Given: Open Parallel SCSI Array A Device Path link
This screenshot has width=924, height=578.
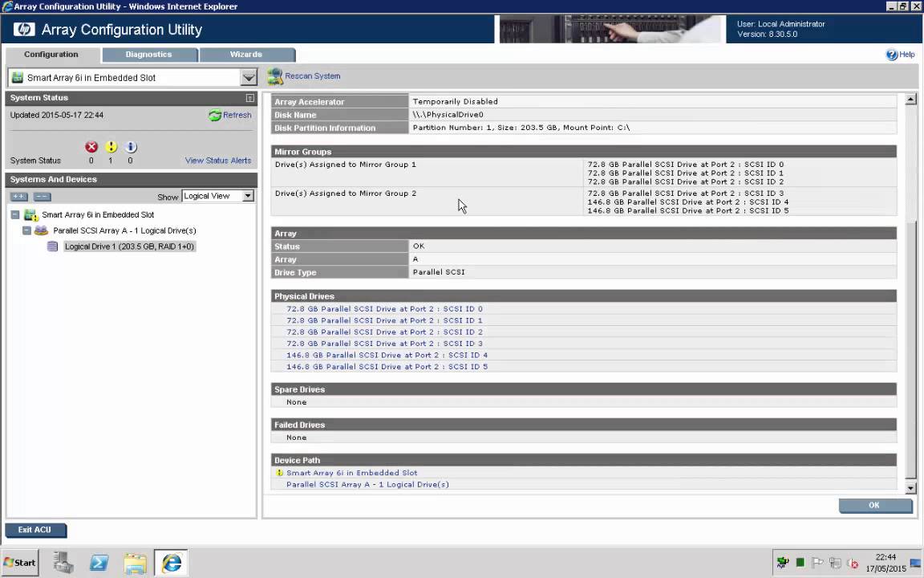Looking at the screenshot, I should click(367, 485).
